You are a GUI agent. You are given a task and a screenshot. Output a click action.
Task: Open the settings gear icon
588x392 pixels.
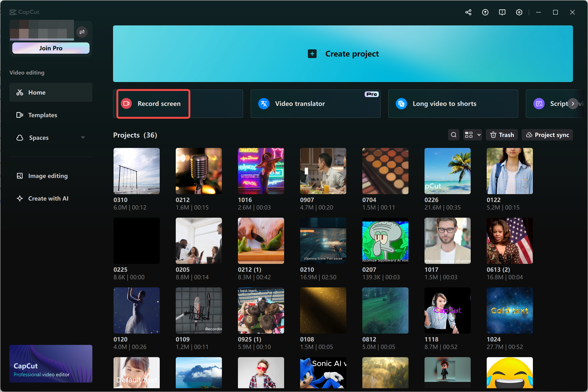pyautogui.click(x=519, y=12)
